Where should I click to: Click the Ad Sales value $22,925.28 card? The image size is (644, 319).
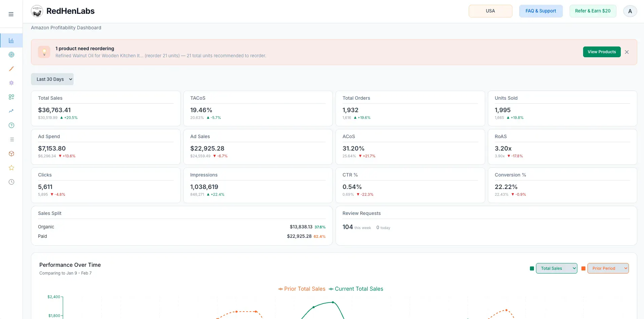pos(207,149)
